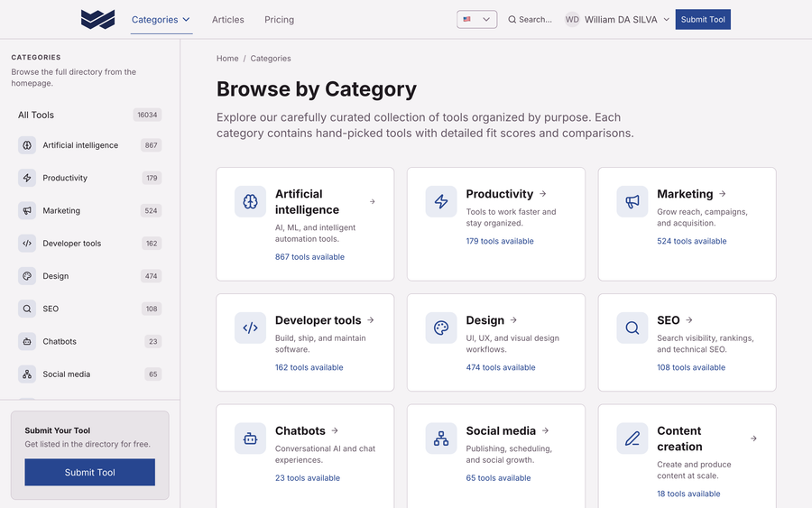Click the Marketing card title
The height and width of the screenshot is (508, 812).
[685, 194]
